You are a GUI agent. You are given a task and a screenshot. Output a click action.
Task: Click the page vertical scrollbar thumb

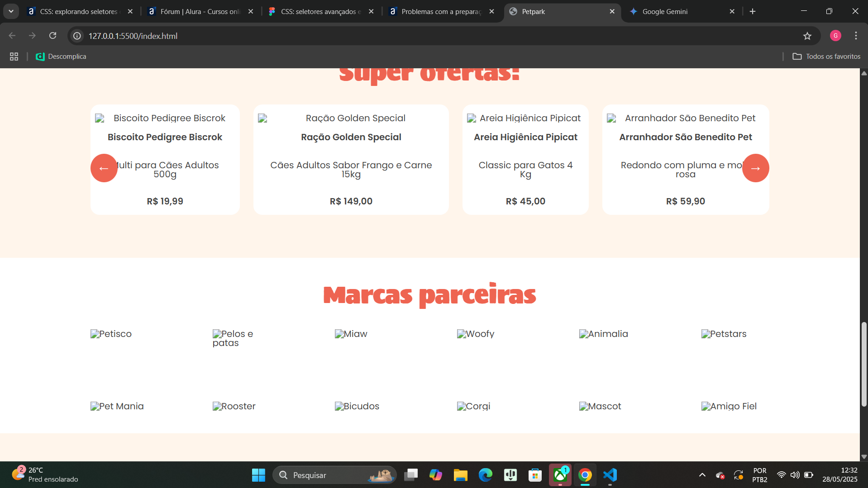click(864, 364)
